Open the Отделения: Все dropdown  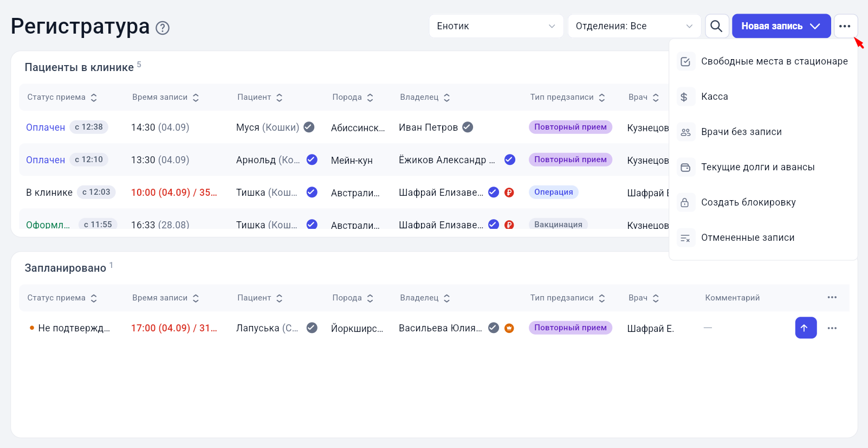pos(634,26)
